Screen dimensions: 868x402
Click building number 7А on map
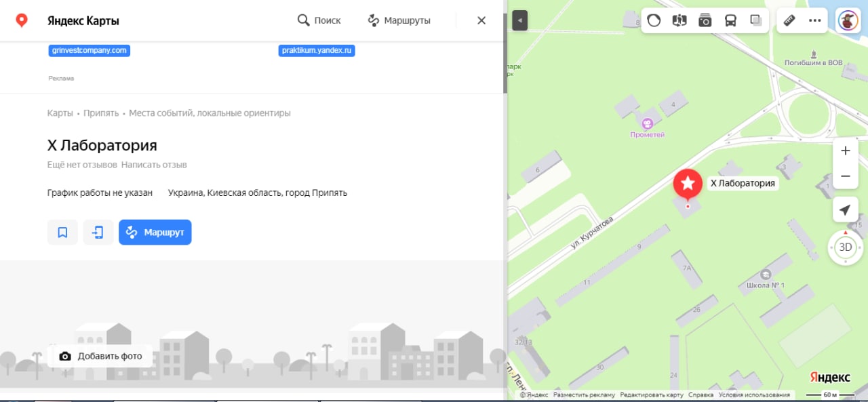[x=686, y=268]
